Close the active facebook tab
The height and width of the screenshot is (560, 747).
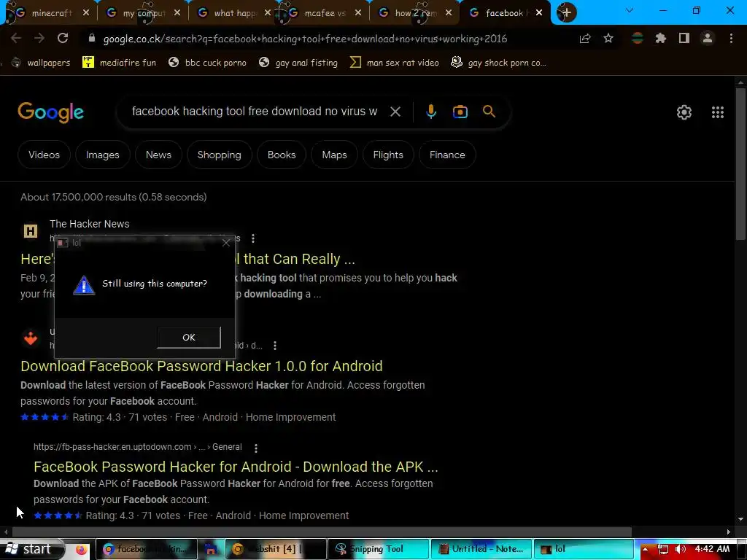[x=539, y=13]
